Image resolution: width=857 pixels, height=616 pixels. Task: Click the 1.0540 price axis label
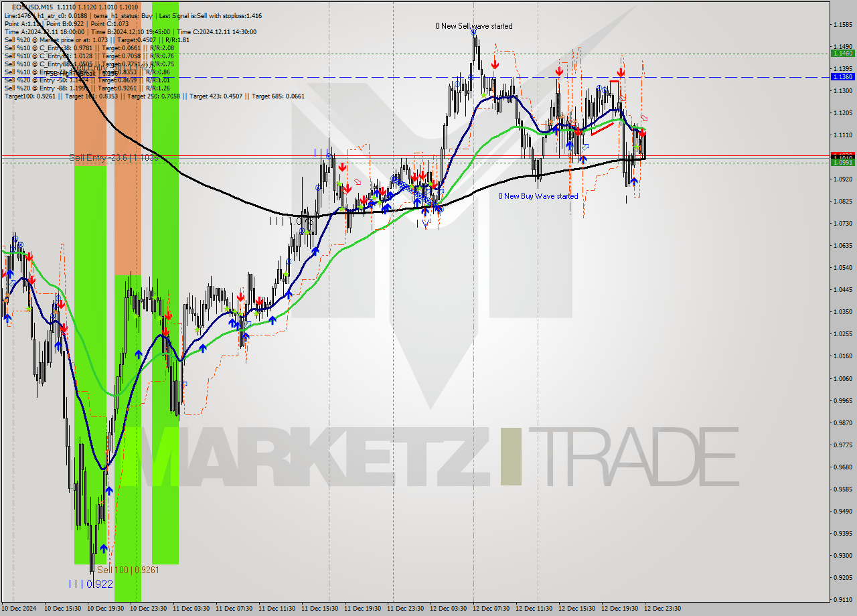[x=842, y=268]
